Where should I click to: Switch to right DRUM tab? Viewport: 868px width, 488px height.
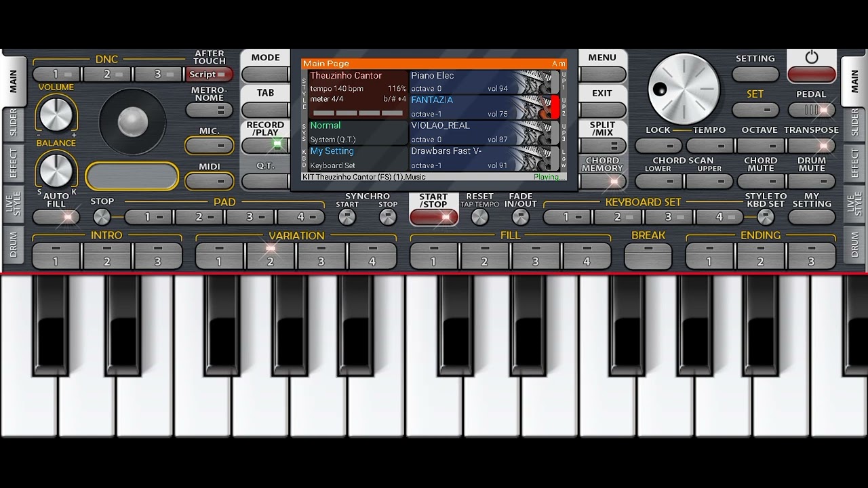click(x=854, y=245)
